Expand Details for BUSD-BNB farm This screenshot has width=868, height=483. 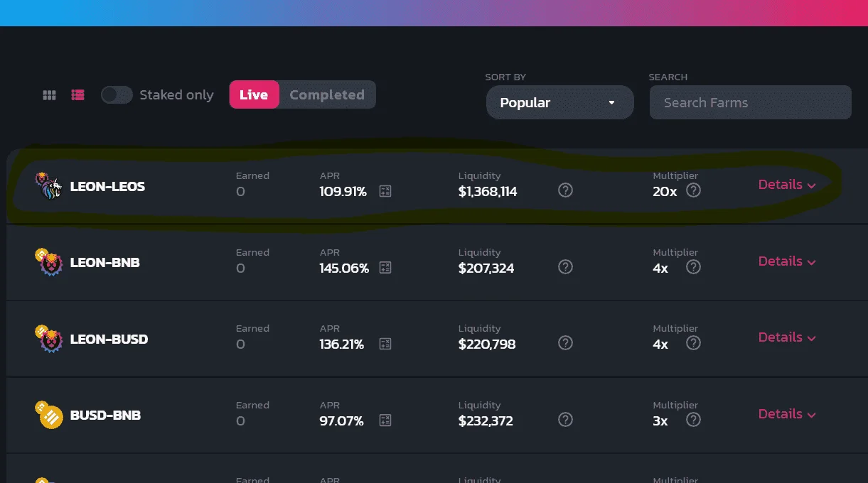787,414
